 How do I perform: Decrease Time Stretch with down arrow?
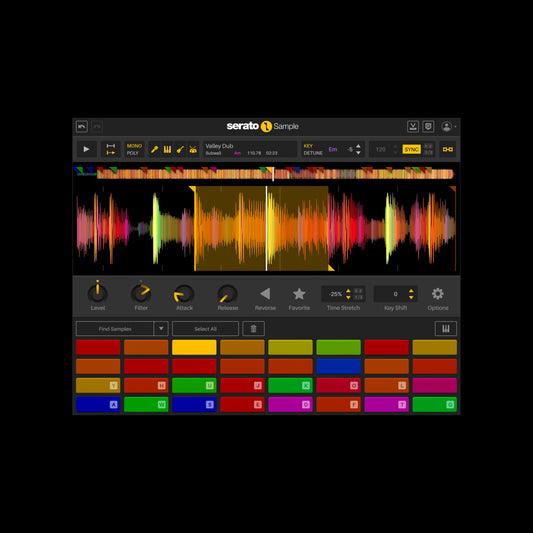click(348, 297)
